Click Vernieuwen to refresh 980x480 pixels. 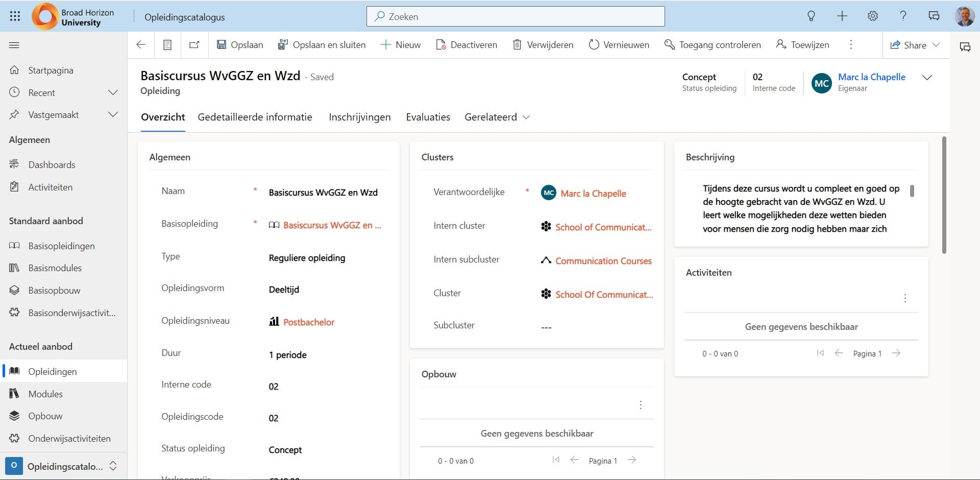(x=619, y=45)
